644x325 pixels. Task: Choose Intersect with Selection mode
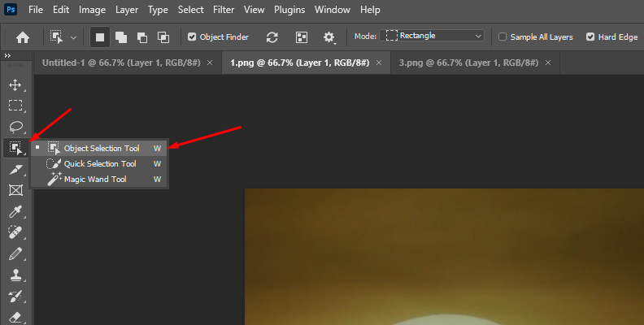click(163, 37)
